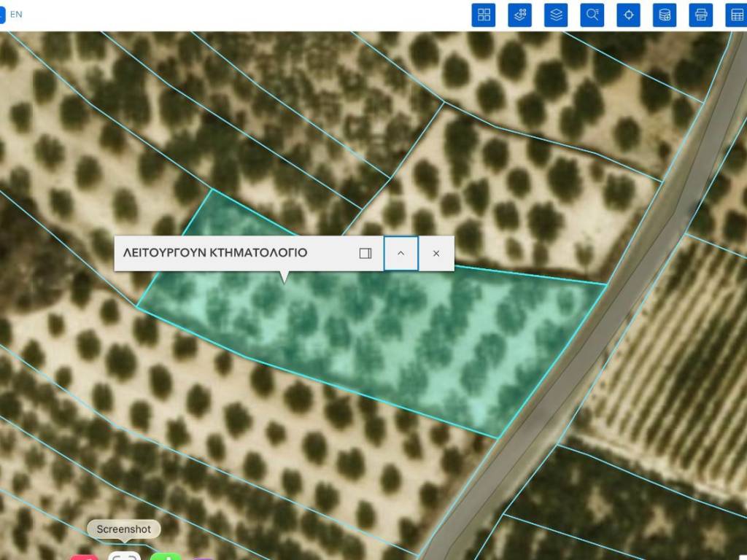Screen dimensions: 747x560
Task: Click the highlighted cyan parcel on the map
Action: click(379, 335)
